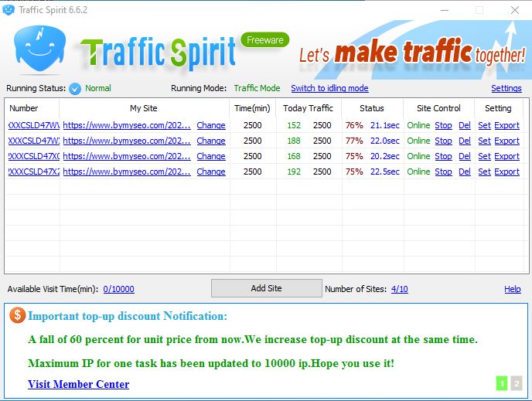Click the Time(min) column header
The width and height of the screenshot is (532, 401).
tap(252, 108)
